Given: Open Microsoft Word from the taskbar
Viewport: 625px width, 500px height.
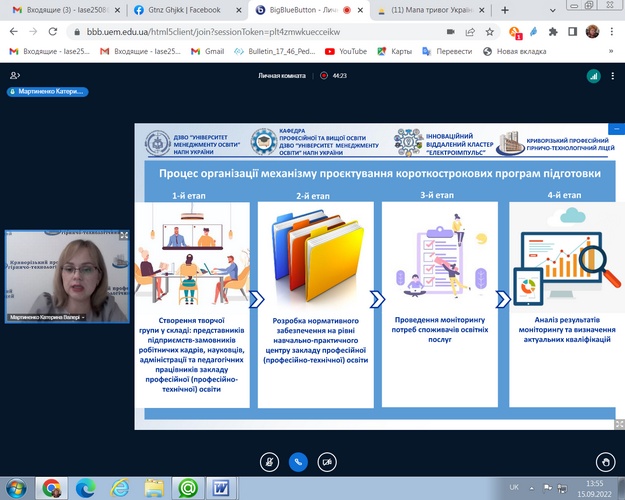Looking at the screenshot, I should tap(220, 487).
